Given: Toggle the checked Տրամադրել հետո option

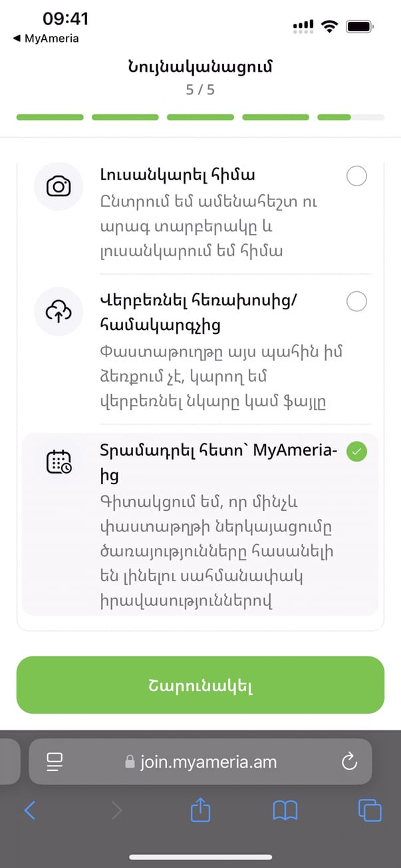Looking at the screenshot, I should click(x=357, y=452).
